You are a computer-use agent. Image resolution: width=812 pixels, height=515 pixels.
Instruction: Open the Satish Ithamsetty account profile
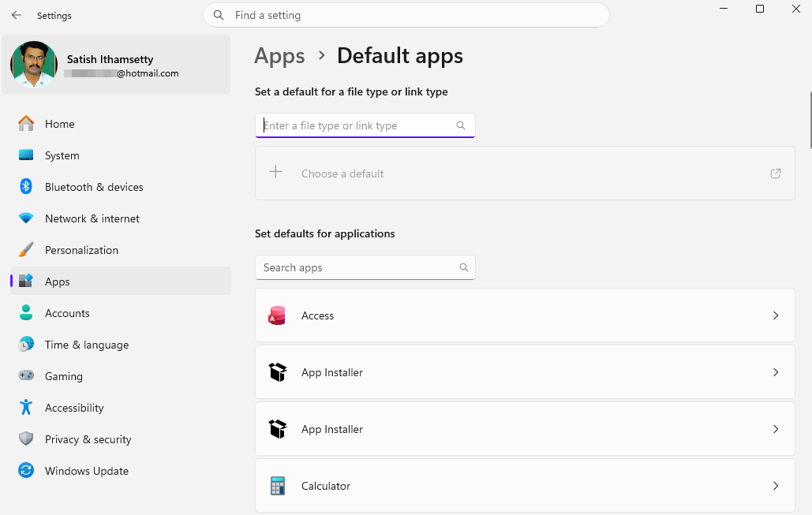coord(116,65)
